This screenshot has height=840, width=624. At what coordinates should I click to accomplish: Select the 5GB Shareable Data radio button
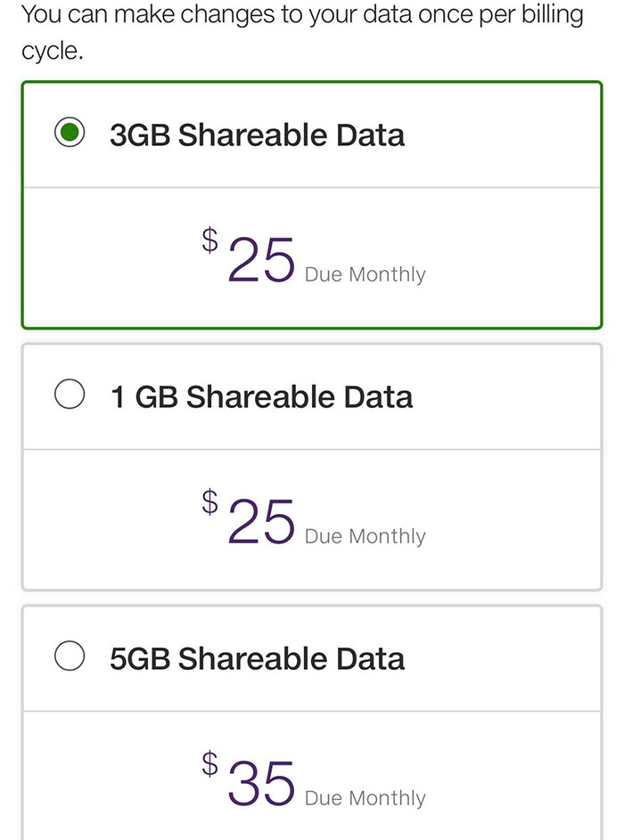click(69, 657)
